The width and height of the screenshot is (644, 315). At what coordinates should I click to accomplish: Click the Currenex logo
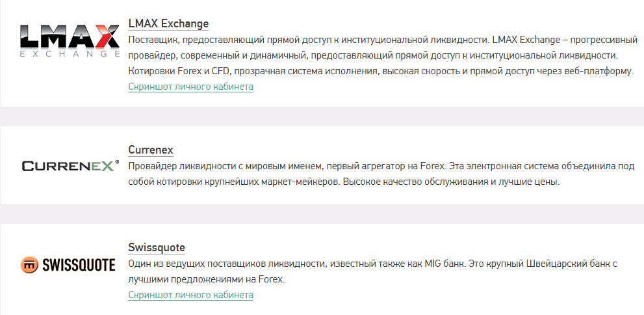70,166
